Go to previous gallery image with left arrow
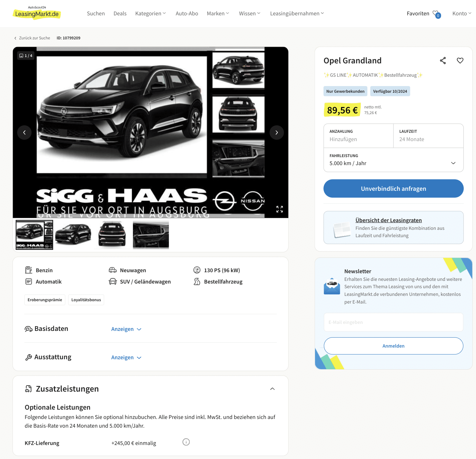The height and width of the screenshot is (459, 476). (x=24, y=132)
